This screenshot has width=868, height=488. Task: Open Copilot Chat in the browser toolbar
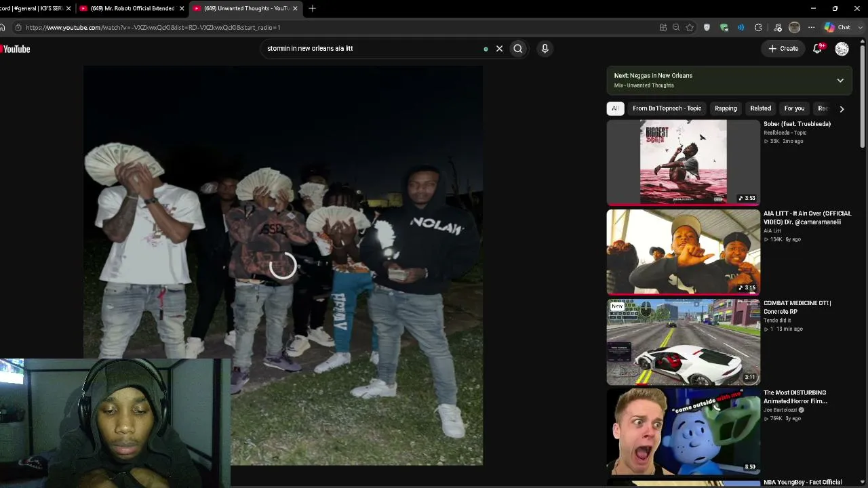click(x=837, y=28)
